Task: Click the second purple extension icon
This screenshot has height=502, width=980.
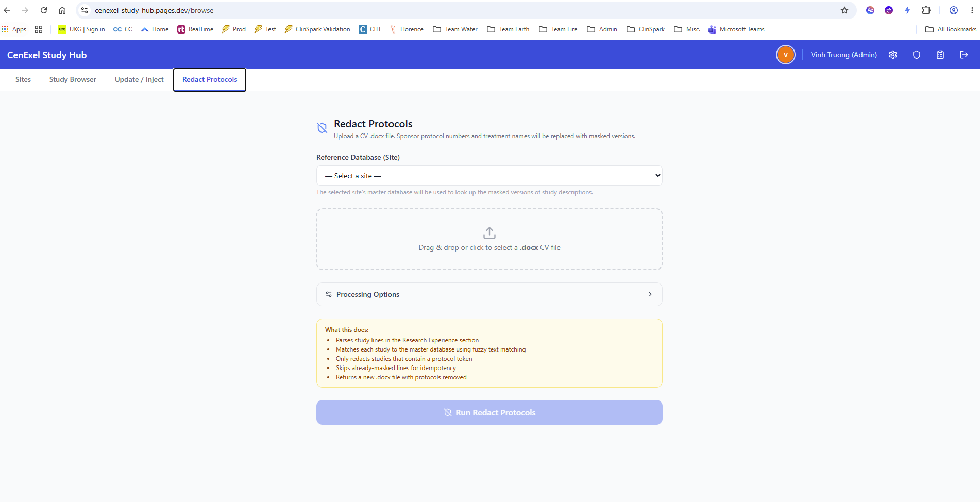Action: click(x=889, y=10)
